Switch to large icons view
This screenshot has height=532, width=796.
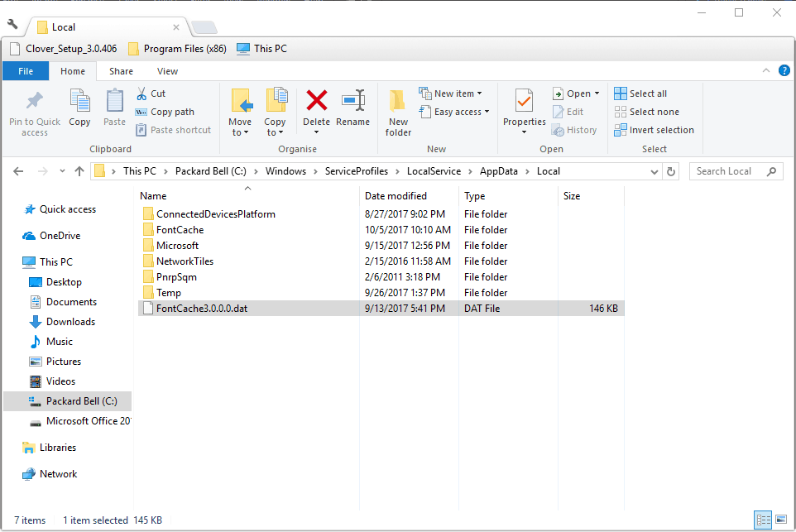coord(780,520)
